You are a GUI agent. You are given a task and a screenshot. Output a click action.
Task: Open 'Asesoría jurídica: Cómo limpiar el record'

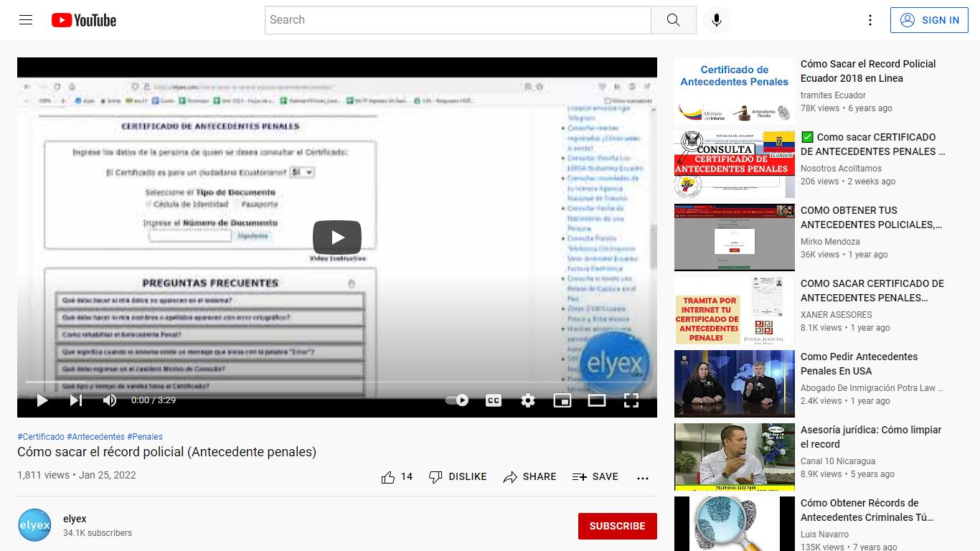click(x=871, y=437)
